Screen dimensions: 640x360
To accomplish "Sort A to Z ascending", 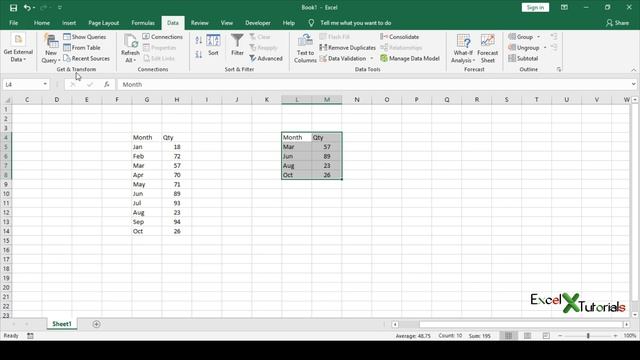I will [199, 40].
